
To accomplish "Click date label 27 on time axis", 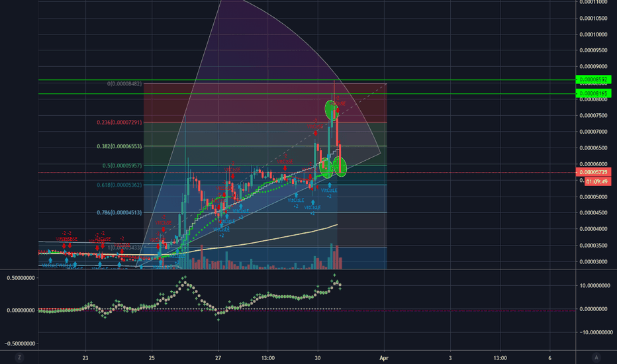I will pos(218,358).
